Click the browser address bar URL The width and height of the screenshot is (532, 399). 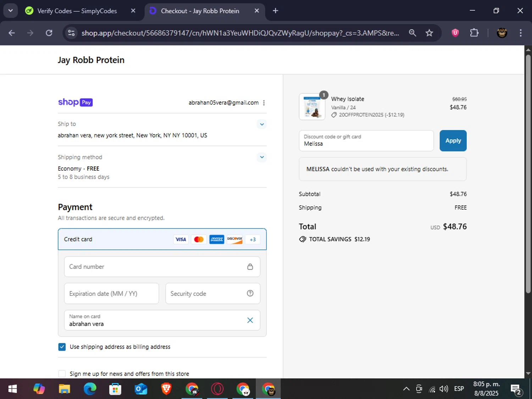click(x=240, y=33)
